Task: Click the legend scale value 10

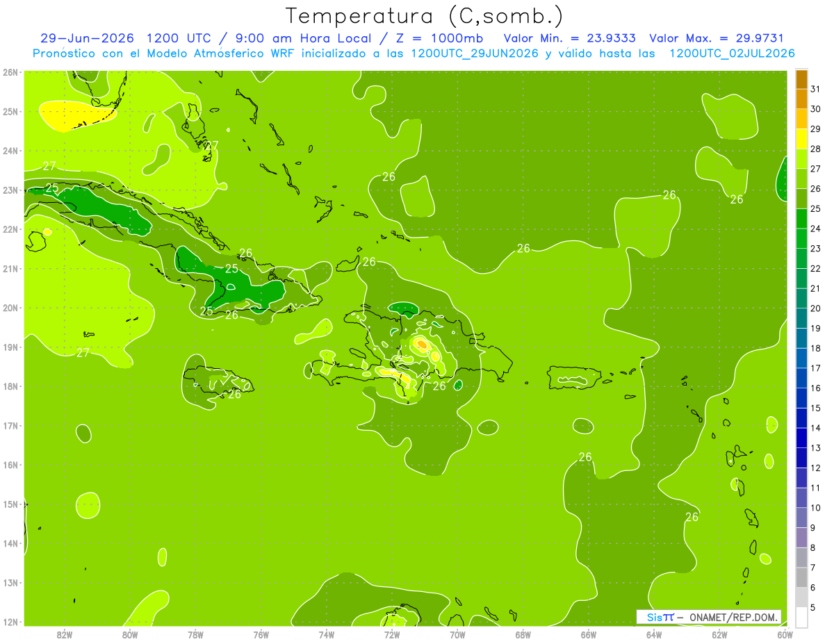Action: 815,507
